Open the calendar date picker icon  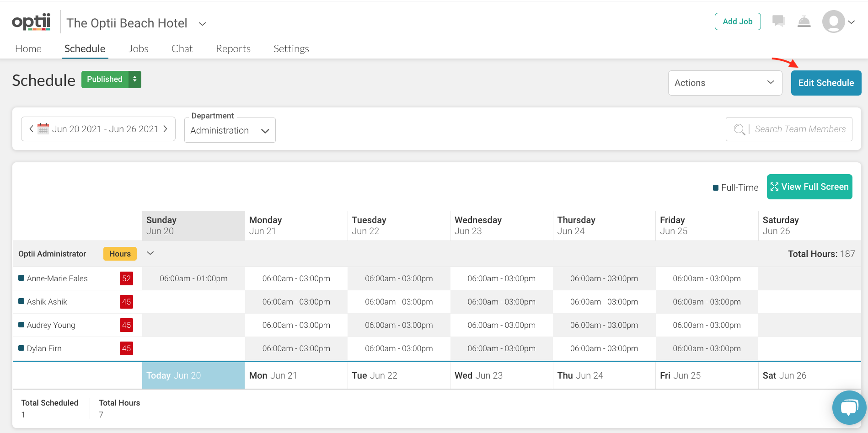[x=43, y=128]
